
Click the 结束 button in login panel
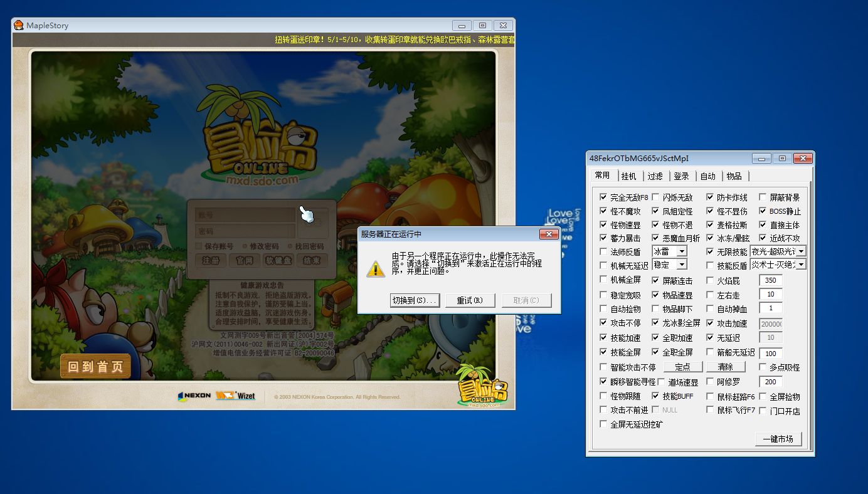click(x=312, y=260)
